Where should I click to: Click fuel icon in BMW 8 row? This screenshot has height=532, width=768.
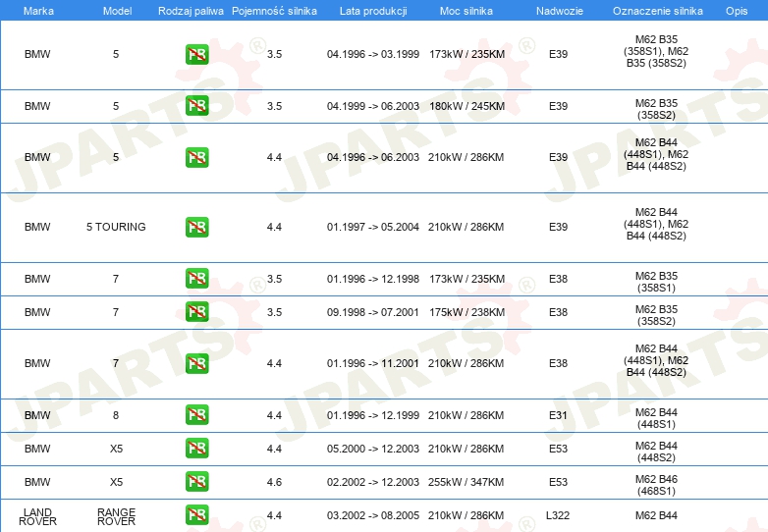(x=196, y=414)
